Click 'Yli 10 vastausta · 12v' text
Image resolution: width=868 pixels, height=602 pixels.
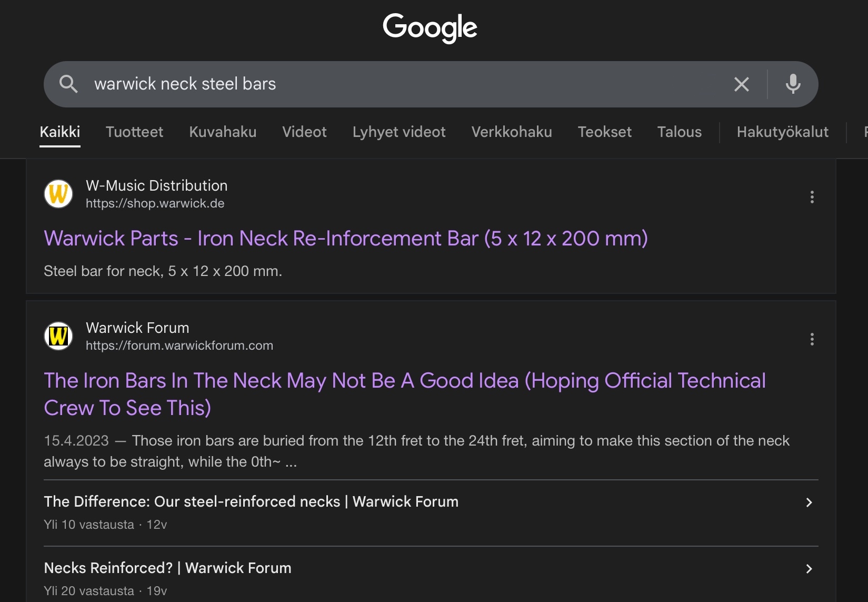[x=105, y=525]
